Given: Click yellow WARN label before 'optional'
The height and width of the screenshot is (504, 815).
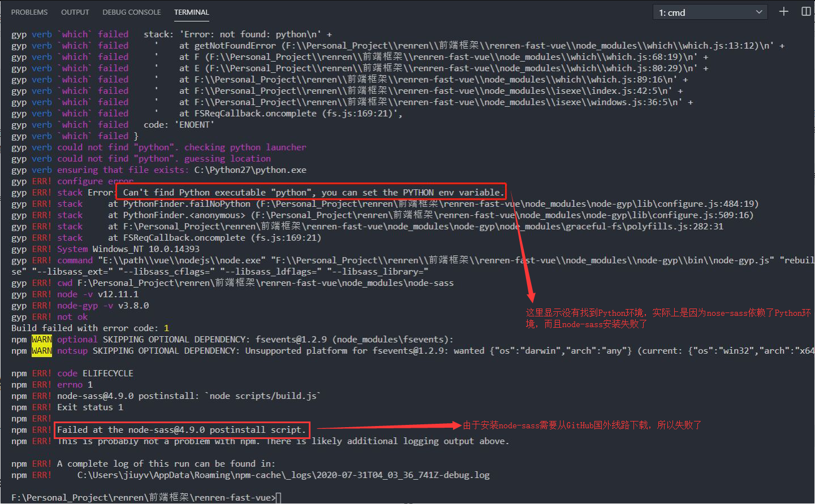Looking at the screenshot, I should pyautogui.click(x=42, y=340).
